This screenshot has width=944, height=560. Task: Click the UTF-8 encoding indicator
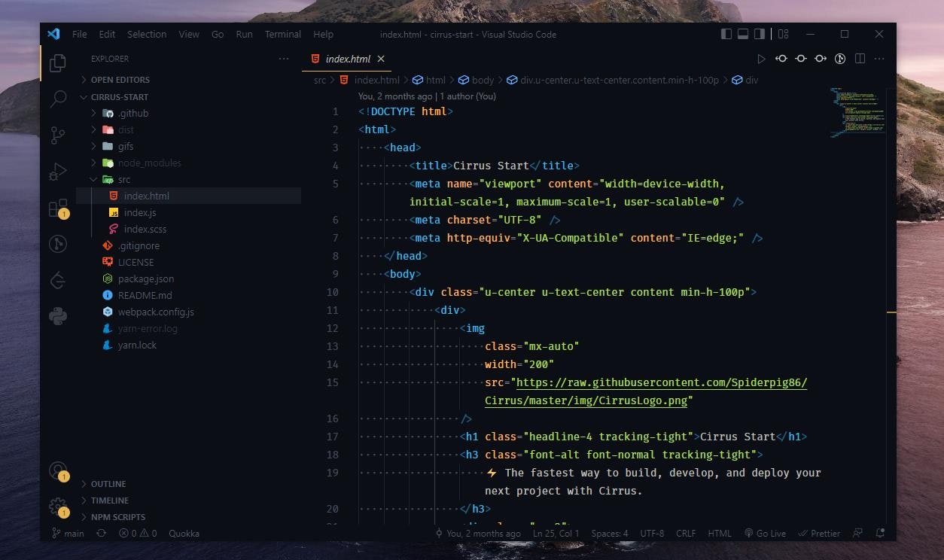(x=652, y=533)
